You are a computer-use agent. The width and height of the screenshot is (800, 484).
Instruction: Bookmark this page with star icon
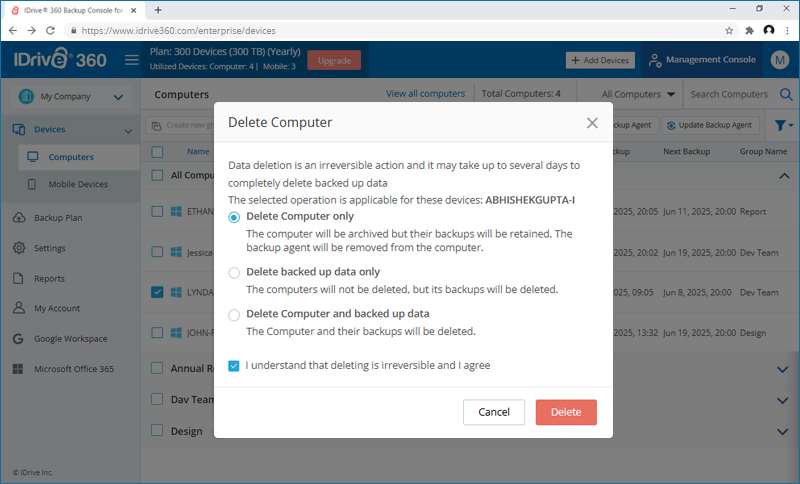tap(729, 30)
